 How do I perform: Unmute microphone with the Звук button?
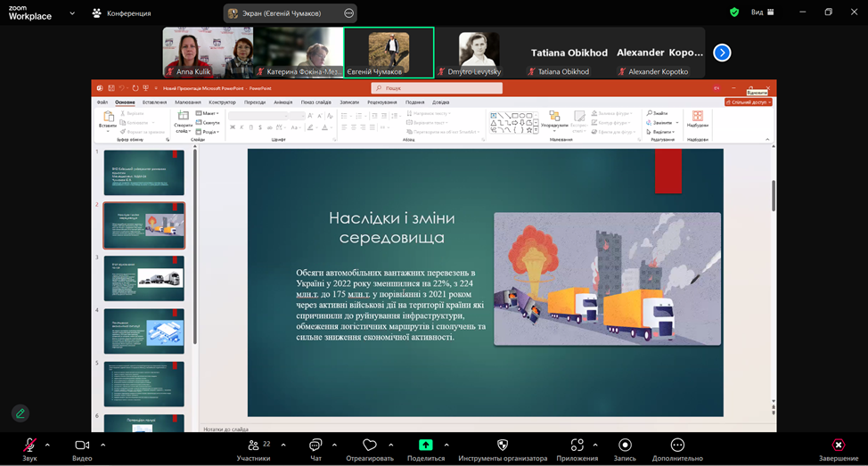pos(29,446)
